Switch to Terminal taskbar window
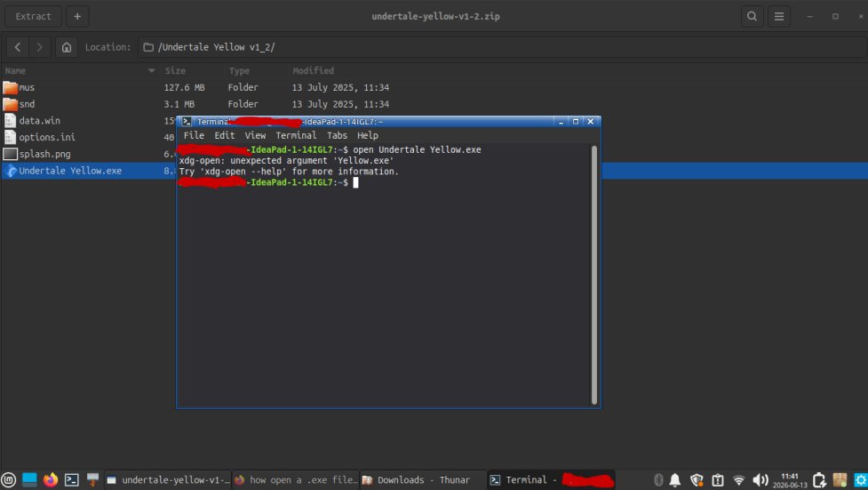 coord(552,480)
